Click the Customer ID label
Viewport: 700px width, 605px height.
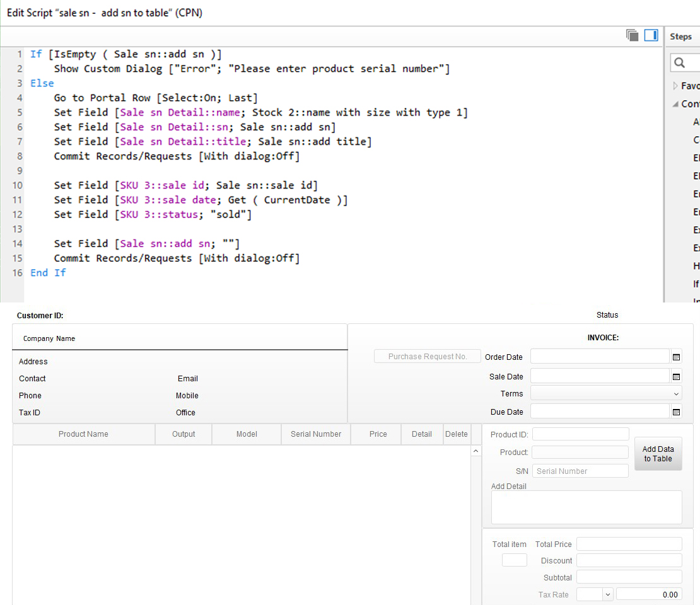point(40,316)
